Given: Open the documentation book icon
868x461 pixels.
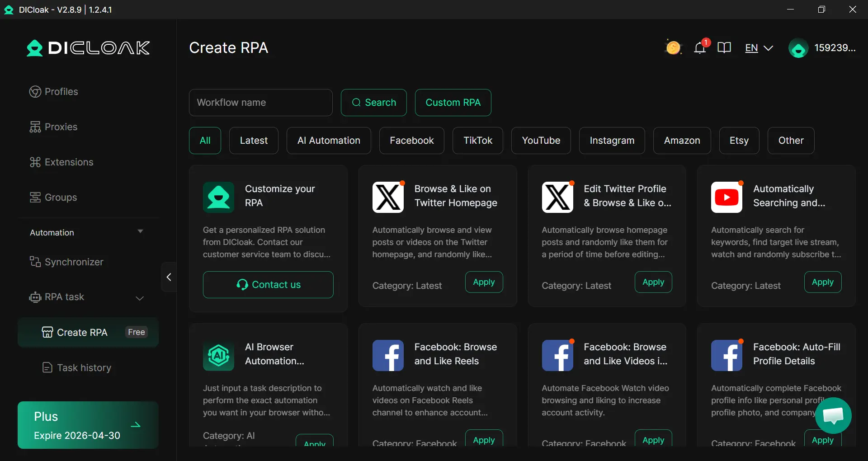Looking at the screenshot, I should (724, 47).
